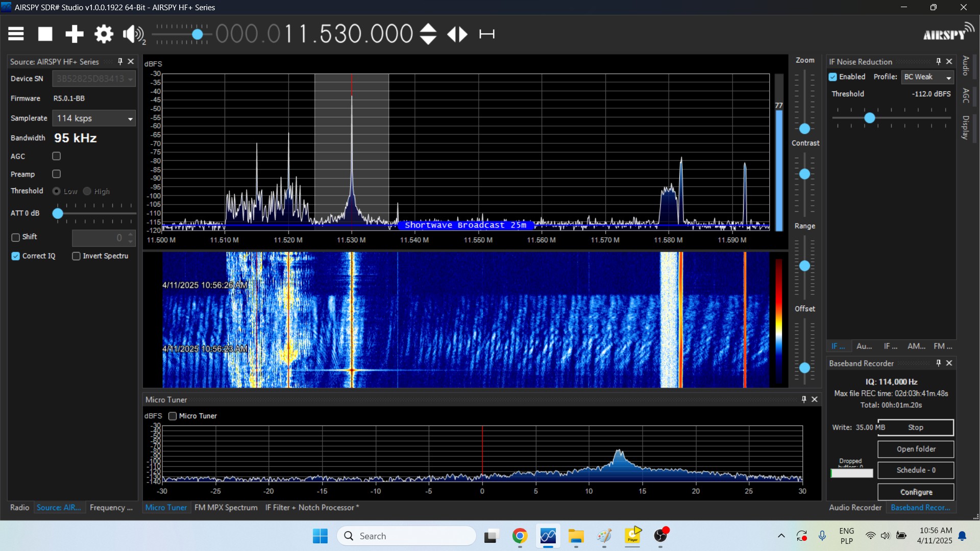Viewport: 980px width, 551px height.
Task: Add a new slice with the plus icon
Action: [x=74, y=34]
